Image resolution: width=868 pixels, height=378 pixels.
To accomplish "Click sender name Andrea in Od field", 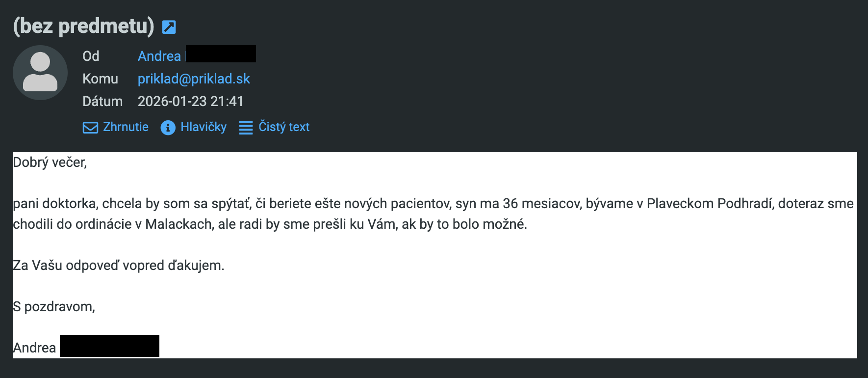I will point(159,56).
